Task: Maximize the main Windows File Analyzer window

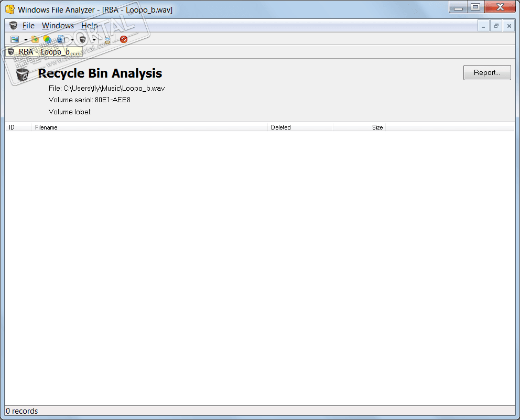Action: point(475,7)
